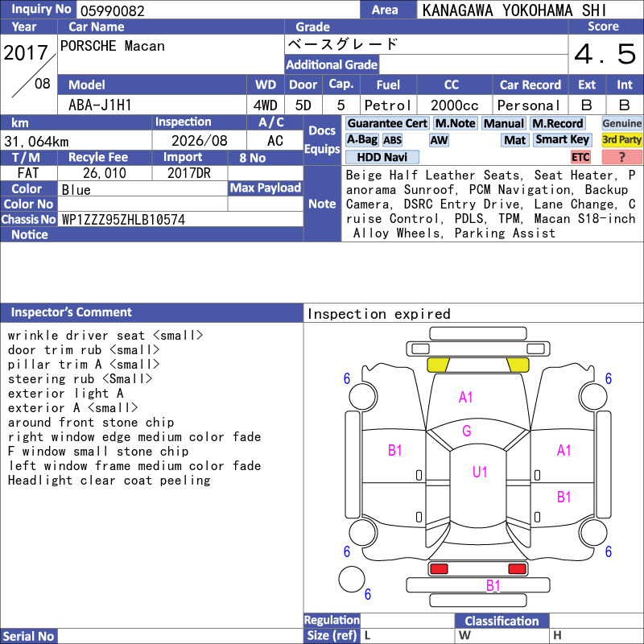Select chassis number WP1ZZZ95ZHLB10574
This screenshot has width=644, height=644.
(123, 220)
